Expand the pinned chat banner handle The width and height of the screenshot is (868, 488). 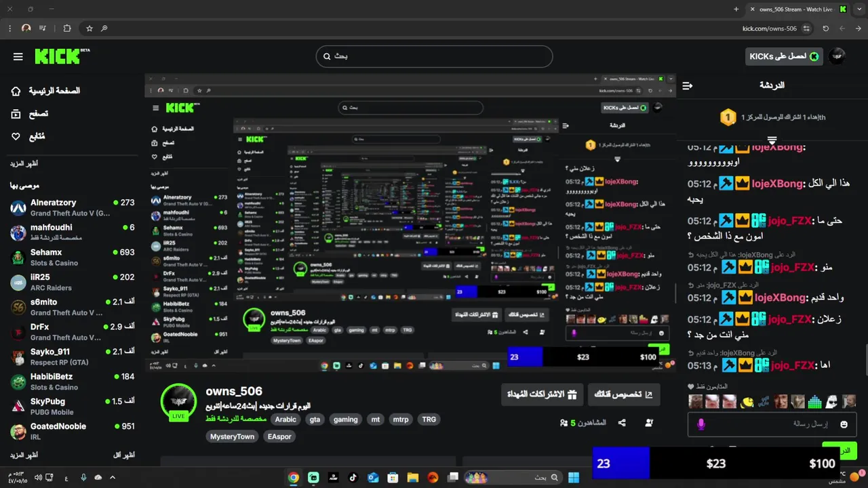click(x=772, y=139)
